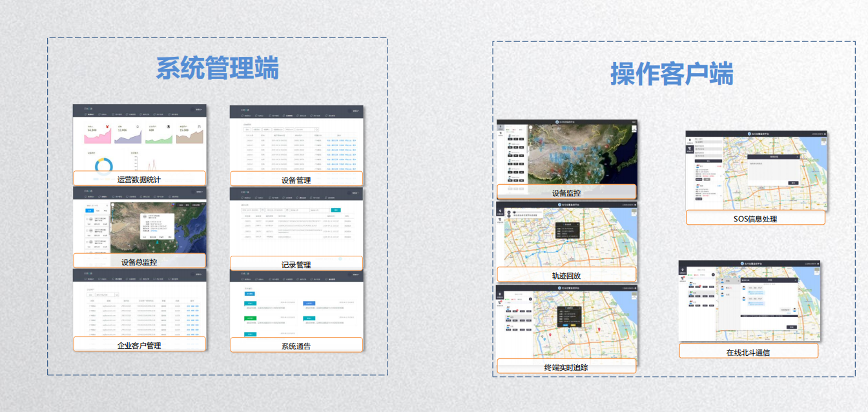Open the 终端实时追踪 label
This screenshot has width=868, height=412.
coord(566,367)
